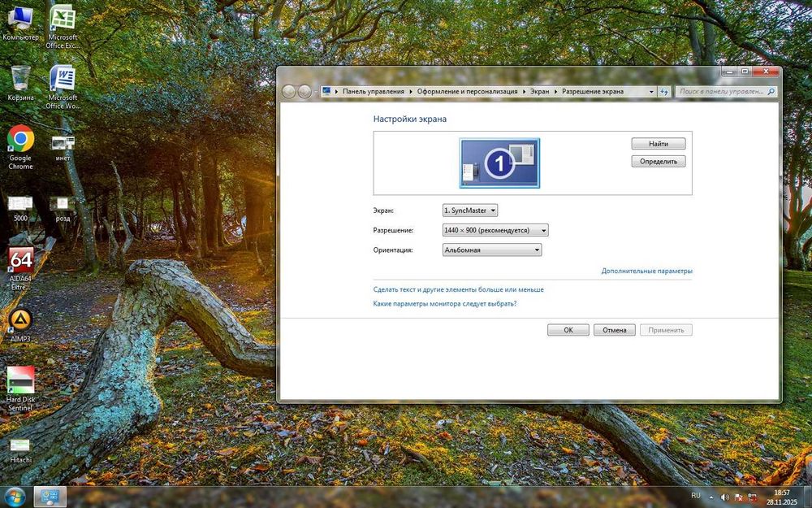Expand arrow before Экран breadcrumb
Screen dimensions: 812x508
click(524, 92)
